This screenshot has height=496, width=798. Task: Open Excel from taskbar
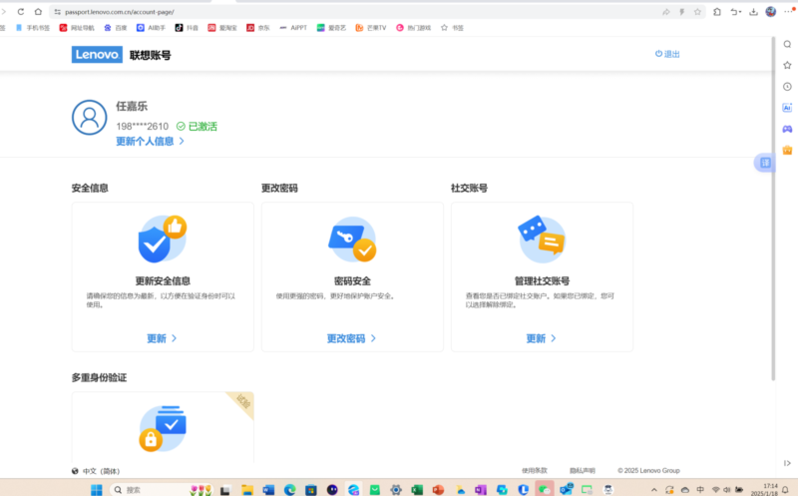417,490
